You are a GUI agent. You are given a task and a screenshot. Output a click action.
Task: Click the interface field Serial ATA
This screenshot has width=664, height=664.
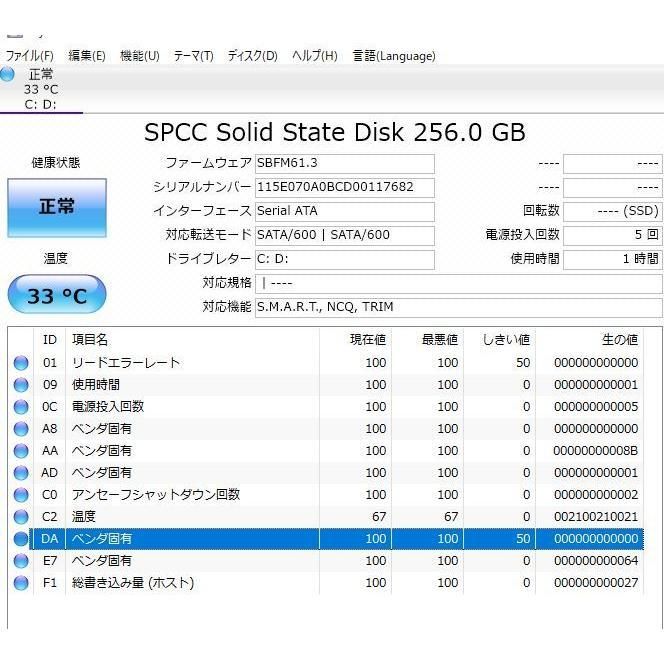(345, 211)
